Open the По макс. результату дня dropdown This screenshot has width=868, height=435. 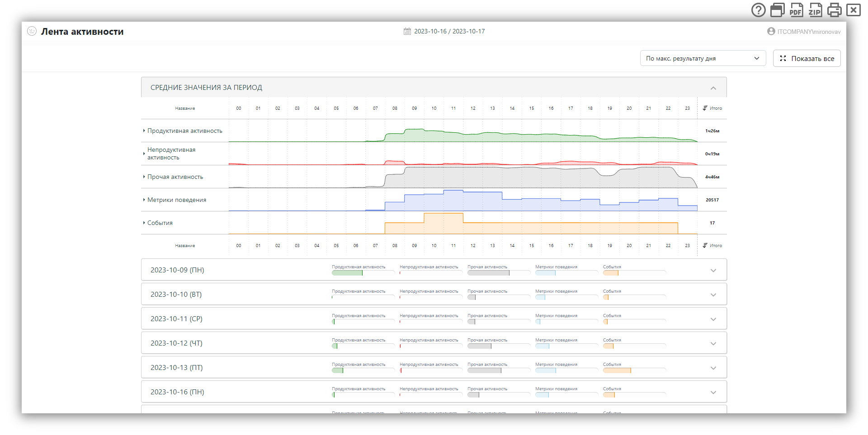703,58
